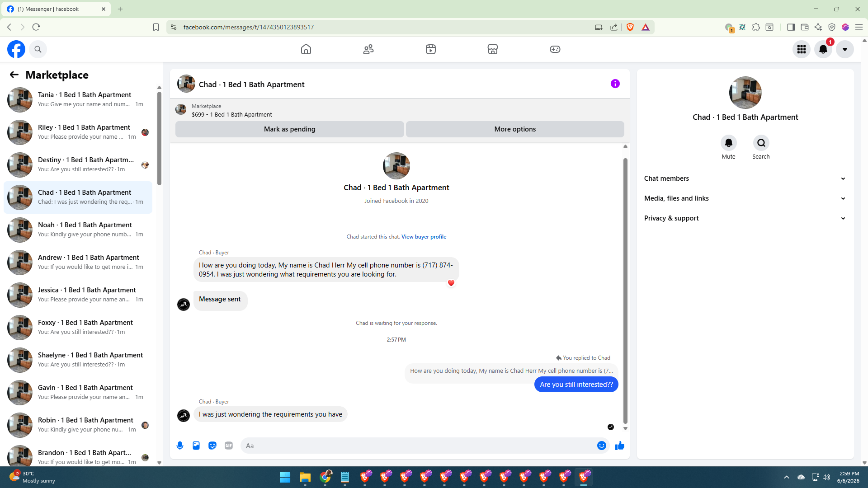Click the address bar URL
This screenshot has width=868, height=488.
249,27
